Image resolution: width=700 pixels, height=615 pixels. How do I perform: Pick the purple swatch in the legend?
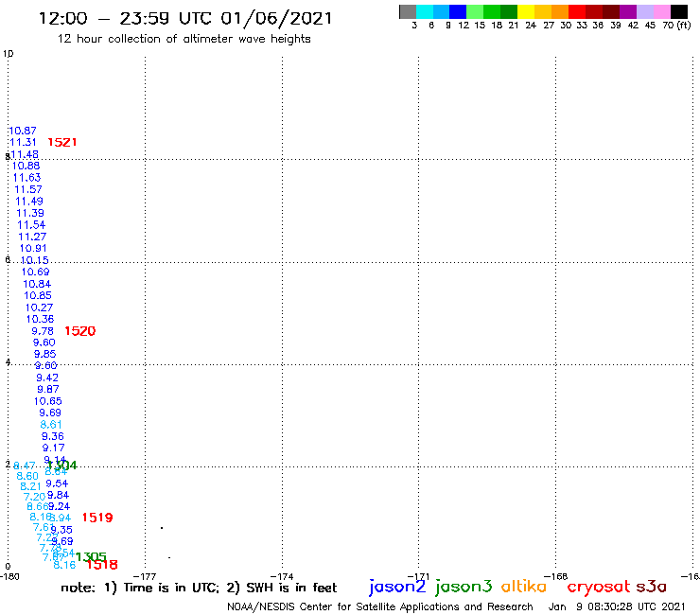(x=628, y=11)
